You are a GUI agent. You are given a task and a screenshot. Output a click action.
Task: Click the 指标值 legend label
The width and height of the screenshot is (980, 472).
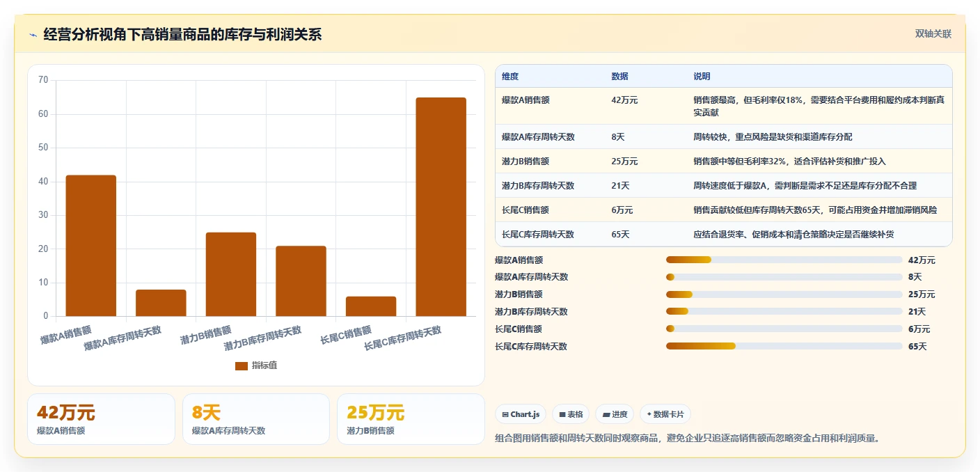[x=264, y=365]
